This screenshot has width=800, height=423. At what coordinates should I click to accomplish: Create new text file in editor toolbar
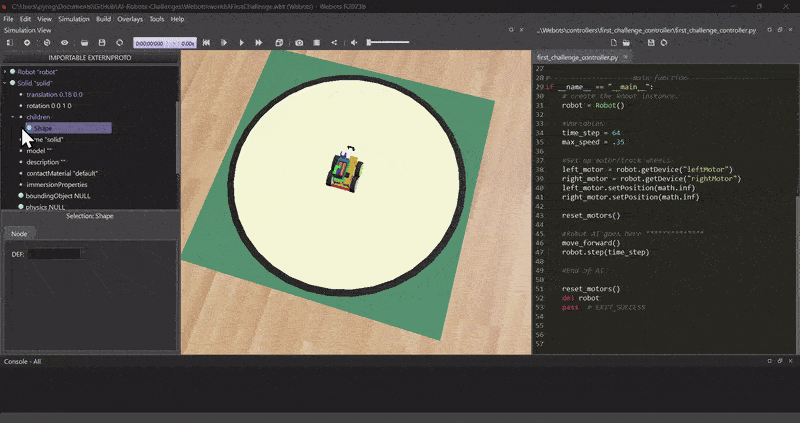pyautogui.click(x=614, y=43)
